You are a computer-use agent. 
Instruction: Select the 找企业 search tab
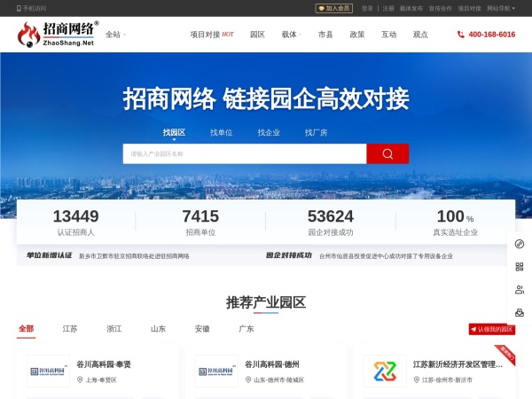coord(269,132)
